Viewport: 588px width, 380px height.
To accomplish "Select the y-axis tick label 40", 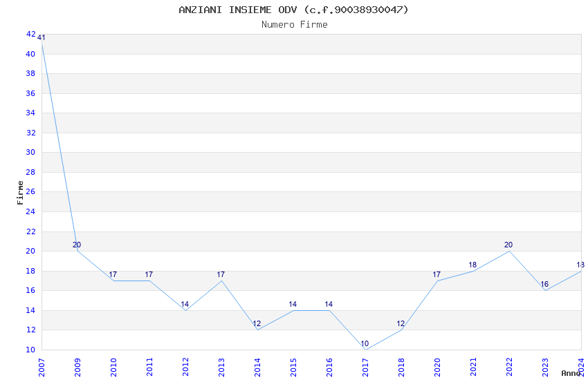I will coord(30,54).
